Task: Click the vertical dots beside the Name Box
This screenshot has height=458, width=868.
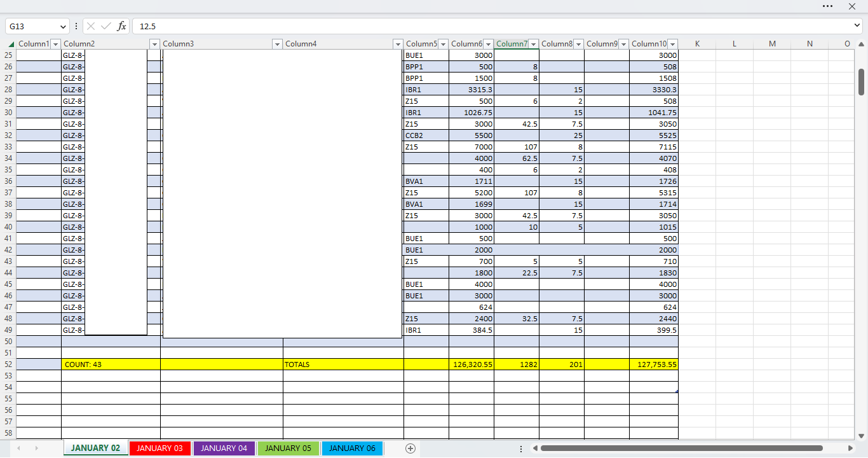Action: (x=76, y=26)
